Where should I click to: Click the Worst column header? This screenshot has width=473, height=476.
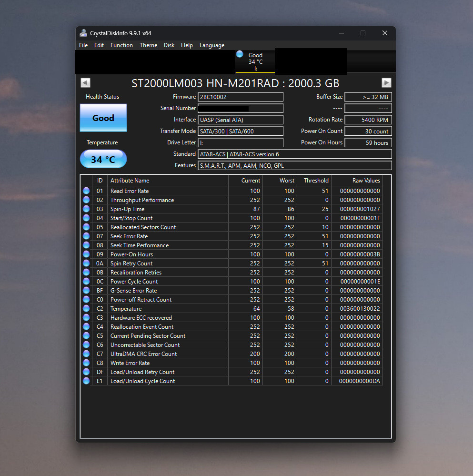pos(280,181)
